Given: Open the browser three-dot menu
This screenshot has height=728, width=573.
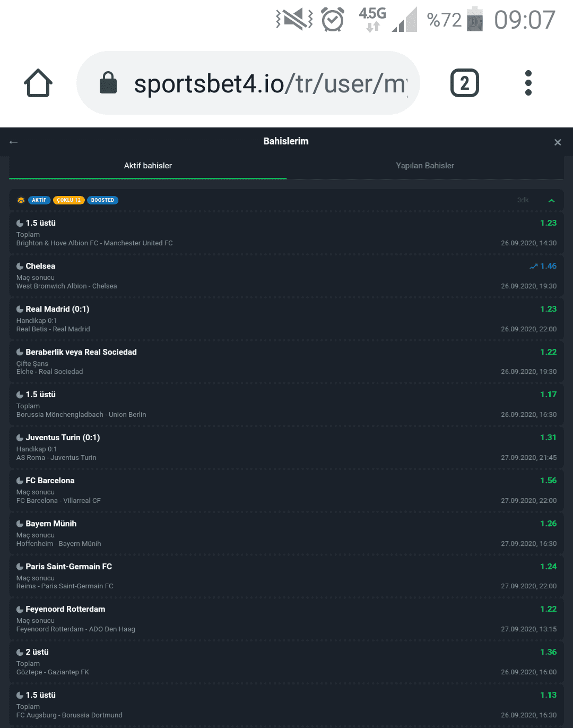Looking at the screenshot, I should tap(528, 83).
